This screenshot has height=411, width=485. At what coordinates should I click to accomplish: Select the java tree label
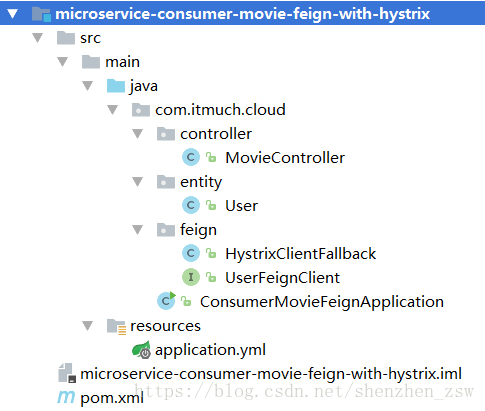click(x=144, y=87)
